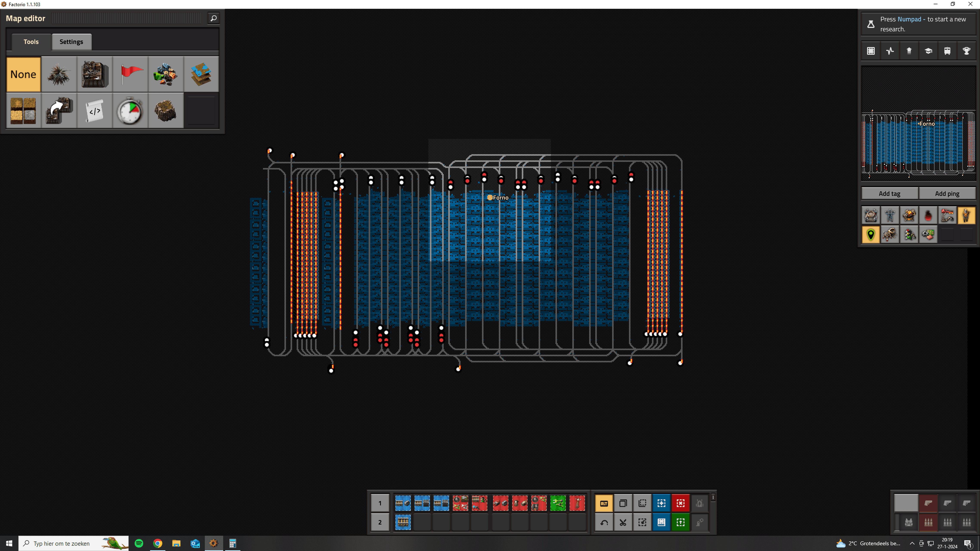Click the undo shortcut arrow
Image resolution: width=980 pixels, height=551 pixels.
point(604,522)
